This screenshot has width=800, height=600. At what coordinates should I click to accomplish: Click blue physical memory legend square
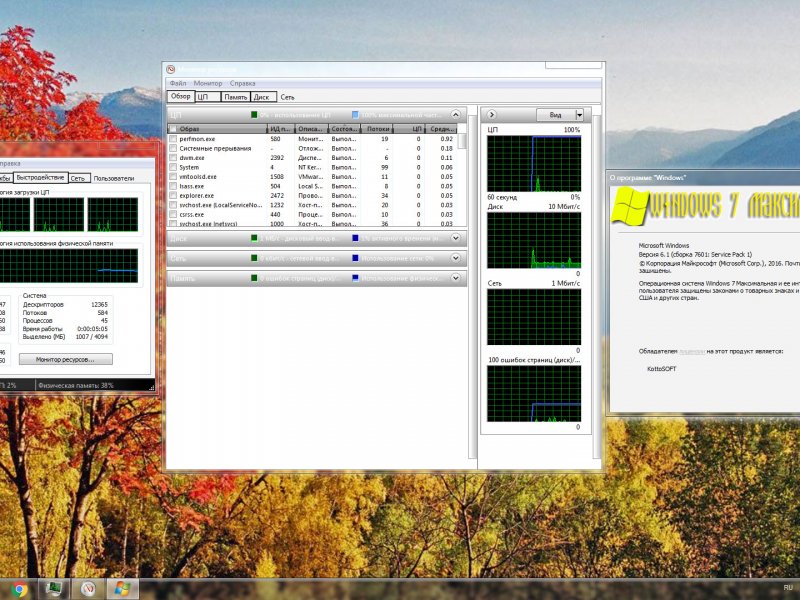355,278
